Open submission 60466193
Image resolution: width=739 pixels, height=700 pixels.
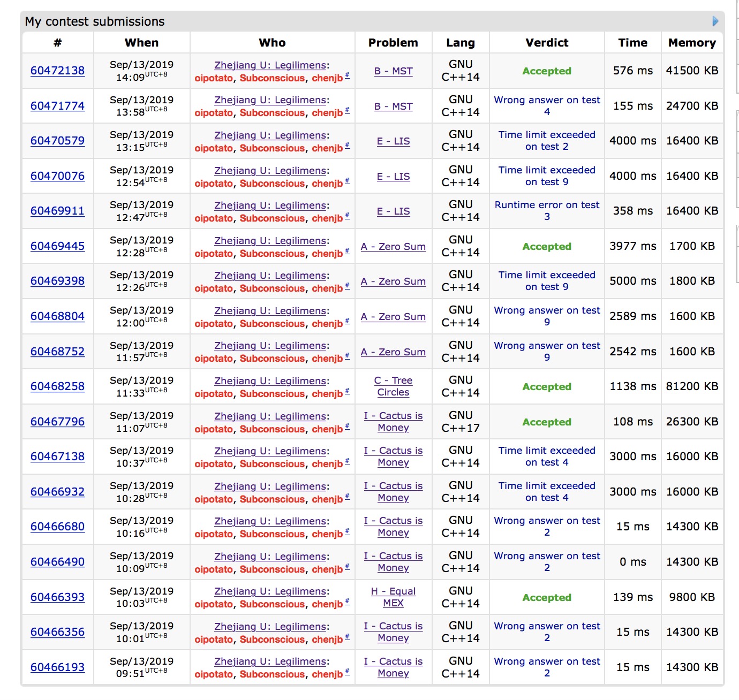(x=57, y=667)
